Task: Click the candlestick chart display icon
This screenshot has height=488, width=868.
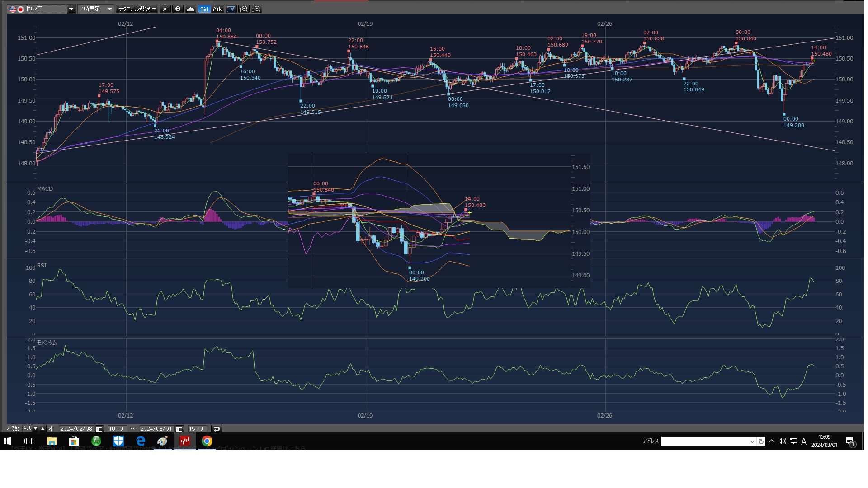Action: [231, 9]
